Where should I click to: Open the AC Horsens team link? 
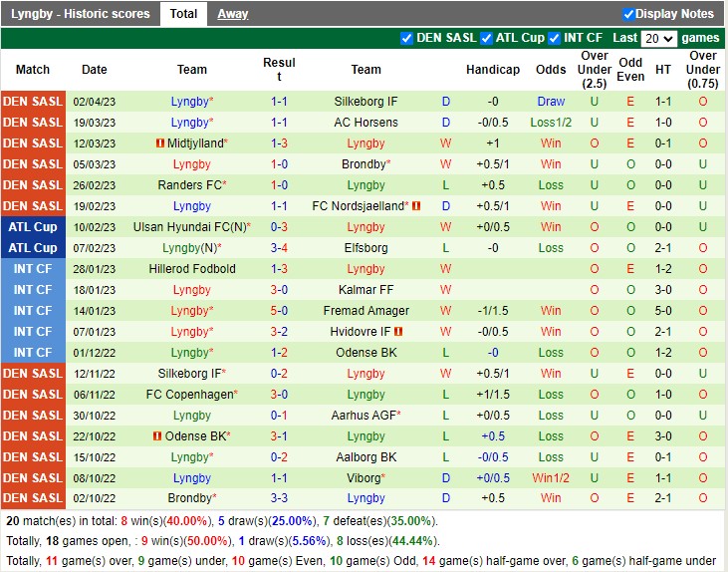[365, 123]
